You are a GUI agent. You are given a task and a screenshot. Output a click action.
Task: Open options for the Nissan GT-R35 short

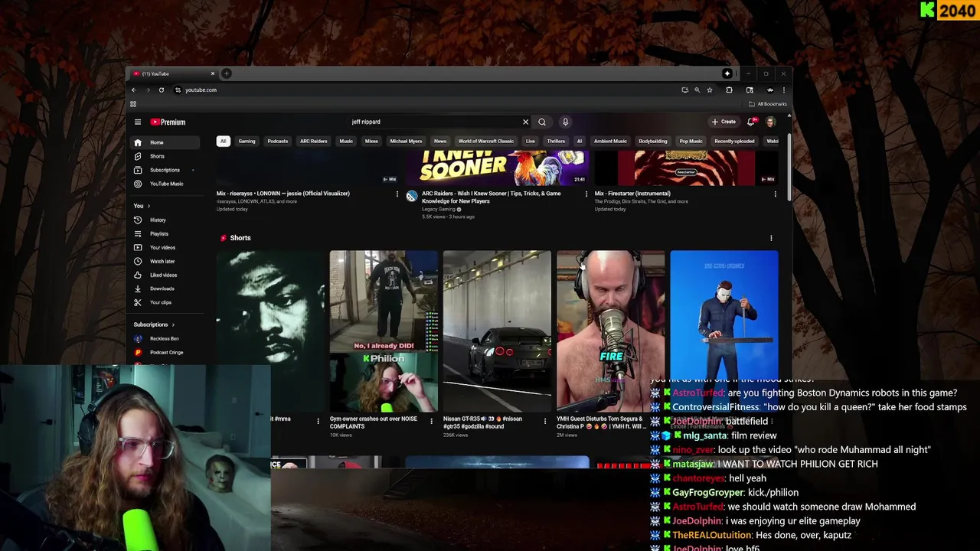[x=545, y=421]
